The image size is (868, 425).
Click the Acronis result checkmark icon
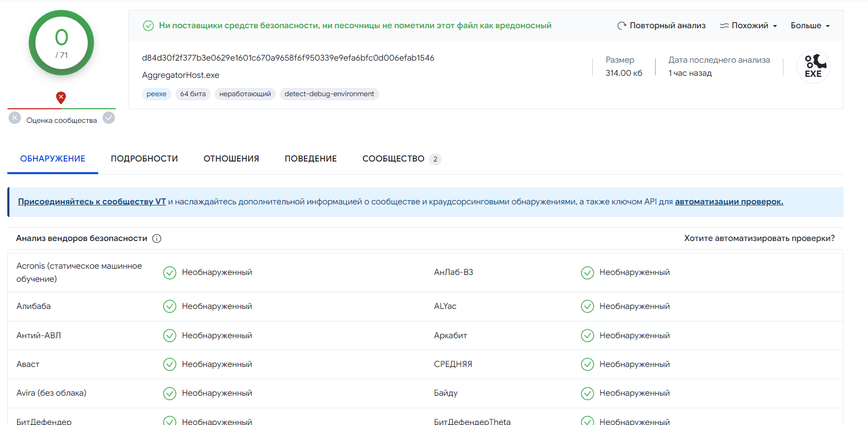pyautogui.click(x=170, y=273)
